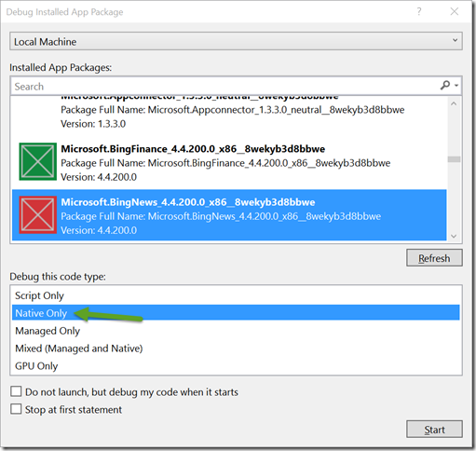Screen dimensions: 476x451
Task: Focus the package Search field
Action: [x=225, y=86]
